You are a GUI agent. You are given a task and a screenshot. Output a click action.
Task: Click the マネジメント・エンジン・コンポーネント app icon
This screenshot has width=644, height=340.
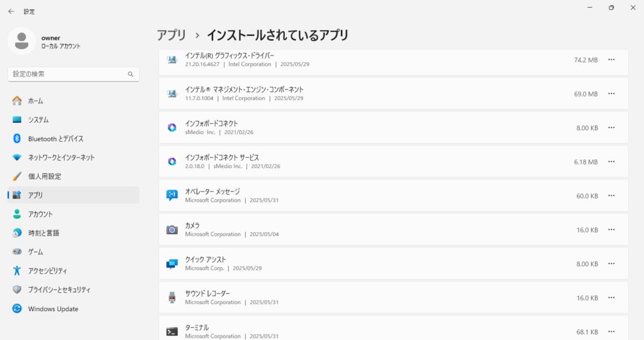(x=172, y=94)
